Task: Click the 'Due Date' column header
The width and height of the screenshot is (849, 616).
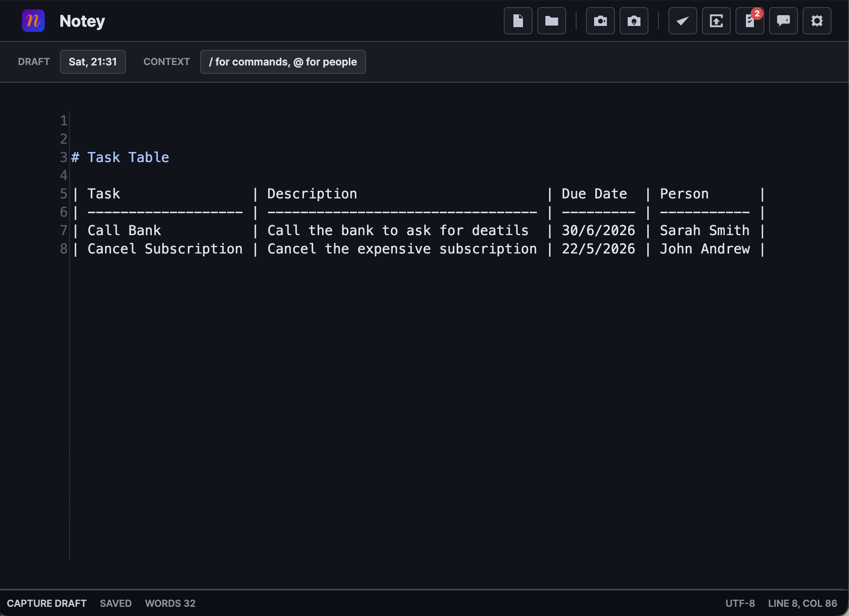Action: click(594, 194)
